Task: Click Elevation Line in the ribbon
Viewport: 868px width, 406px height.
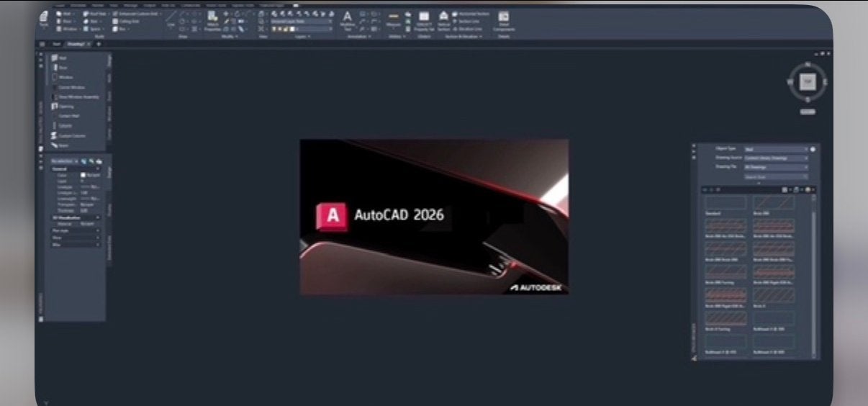Action: (468, 29)
